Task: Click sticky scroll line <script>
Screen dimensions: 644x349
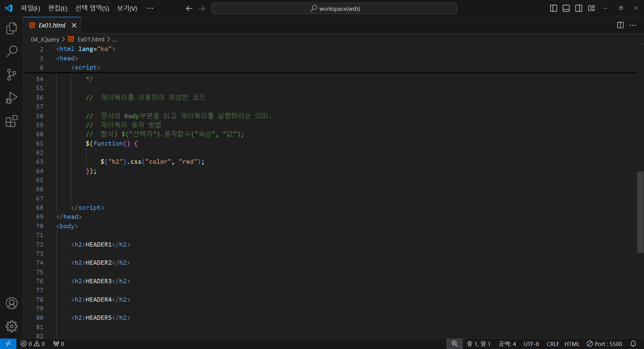Action: click(x=86, y=67)
